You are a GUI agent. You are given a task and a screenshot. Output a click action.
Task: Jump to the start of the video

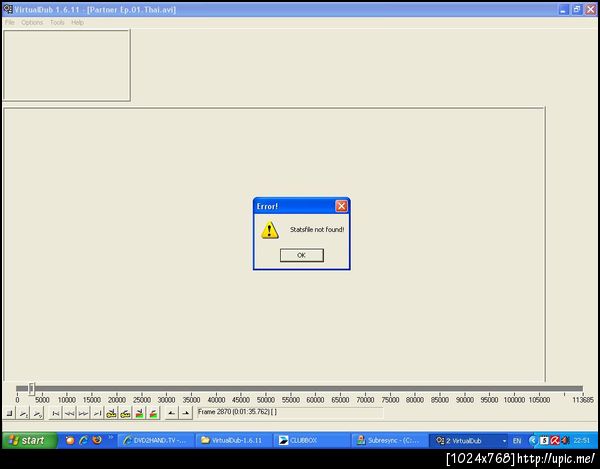tap(56, 413)
